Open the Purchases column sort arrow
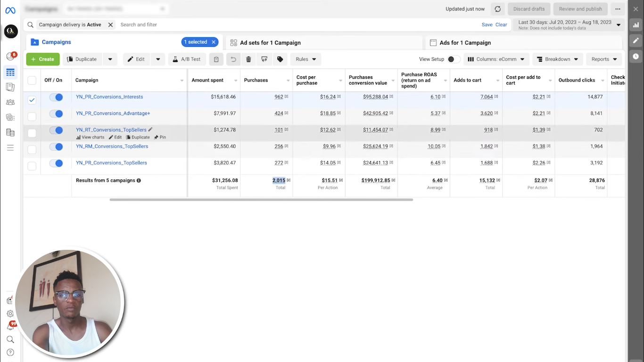Viewport: 644px width, 362px height. (x=288, y=81)
